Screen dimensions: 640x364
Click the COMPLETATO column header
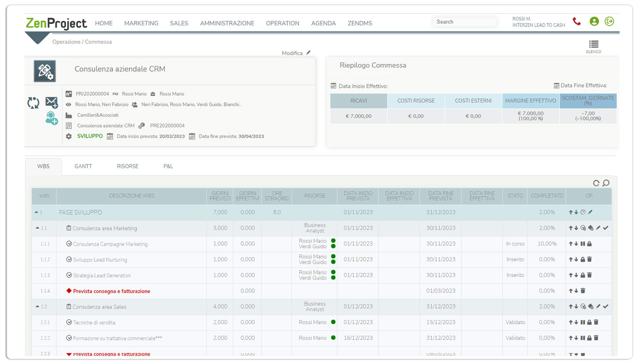coord(547,196)
